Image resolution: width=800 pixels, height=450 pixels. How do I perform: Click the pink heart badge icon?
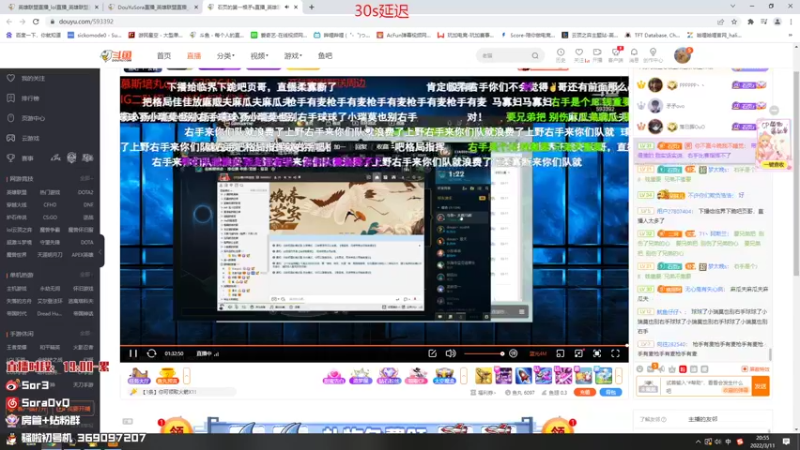[334, 376]
